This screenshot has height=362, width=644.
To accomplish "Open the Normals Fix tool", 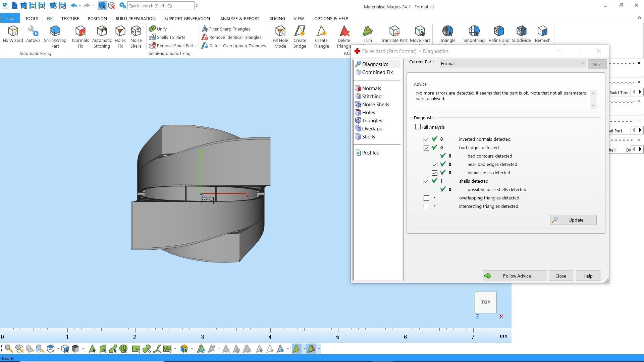I will [x=80, y=37].
